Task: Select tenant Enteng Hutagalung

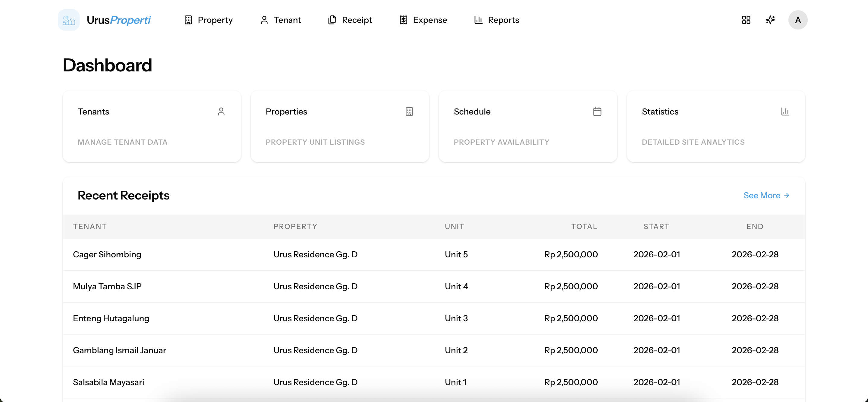Action: click(x=111, y=319)
